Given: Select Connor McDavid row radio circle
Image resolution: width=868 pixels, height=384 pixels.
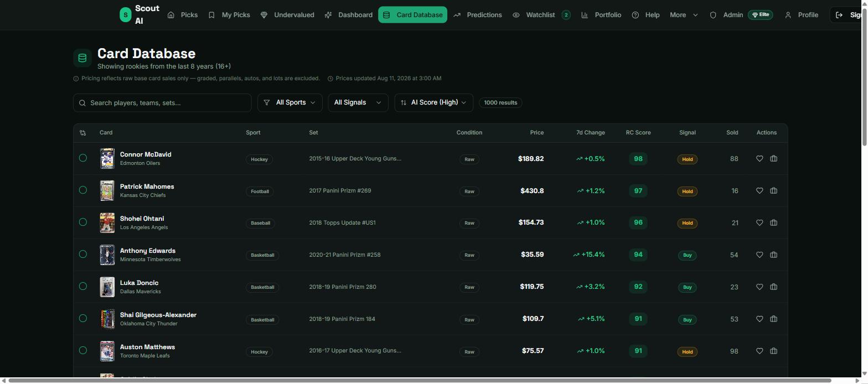Looking at the screenshot, I should click(83, 158).
